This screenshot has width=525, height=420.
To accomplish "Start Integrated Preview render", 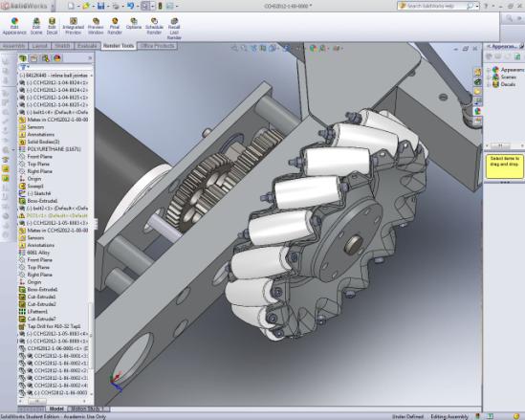I will [73, 27].
